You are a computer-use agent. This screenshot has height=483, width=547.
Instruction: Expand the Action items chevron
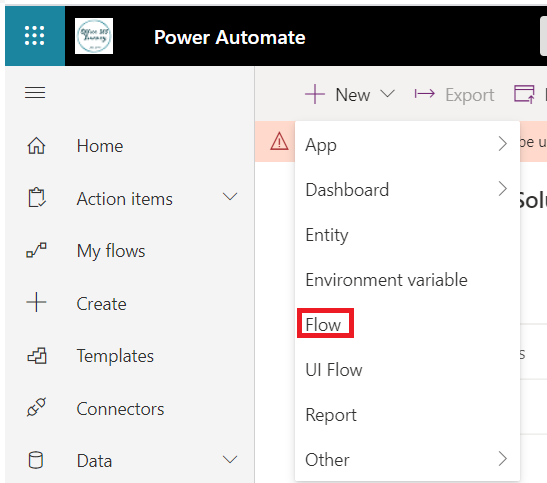[230, 197]
